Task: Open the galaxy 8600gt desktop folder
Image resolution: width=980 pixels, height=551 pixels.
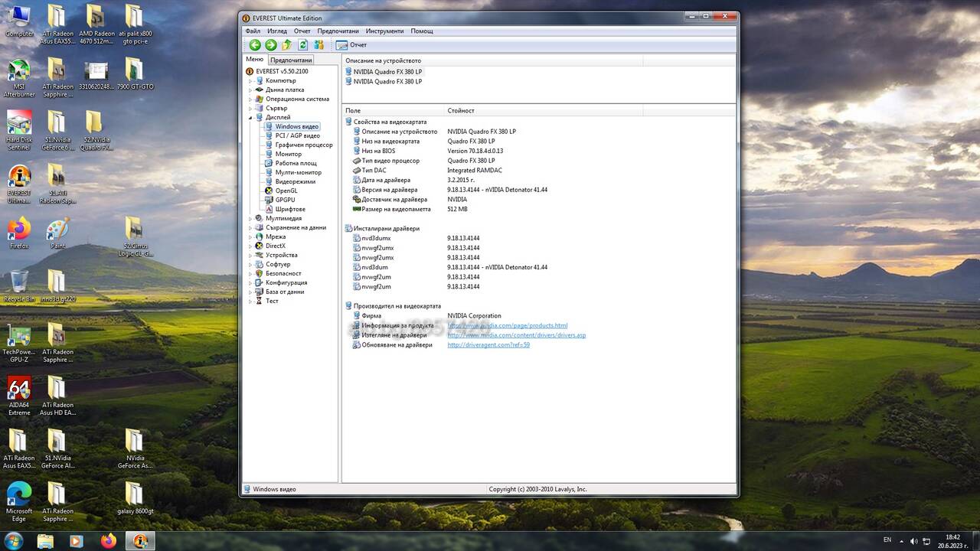Action: click(x=135, y=499)
